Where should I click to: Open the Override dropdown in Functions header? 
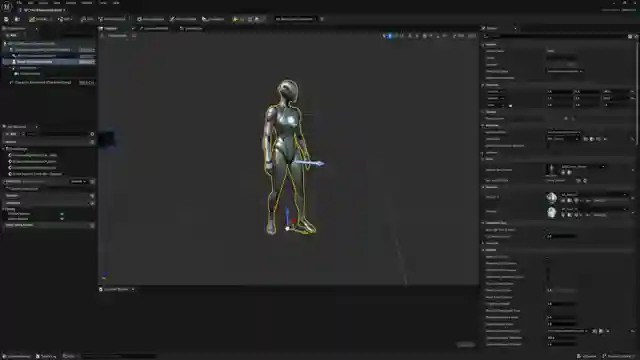[78, 182]
